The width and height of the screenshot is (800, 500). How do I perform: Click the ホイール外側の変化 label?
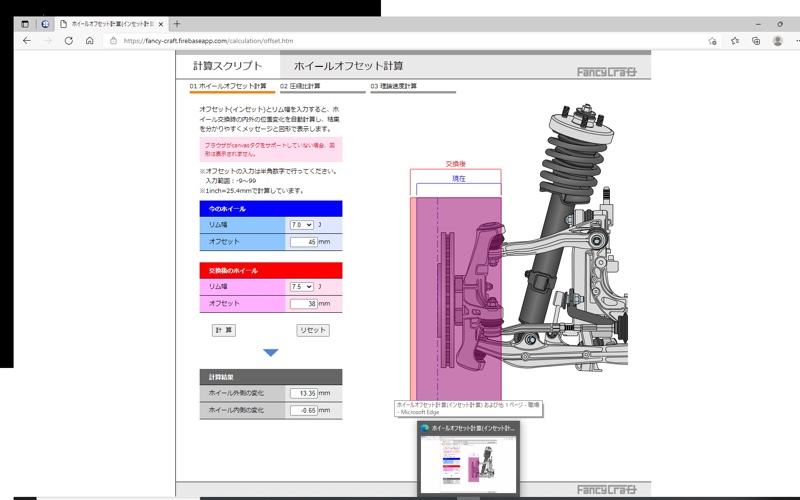click(x=236, y=393)
